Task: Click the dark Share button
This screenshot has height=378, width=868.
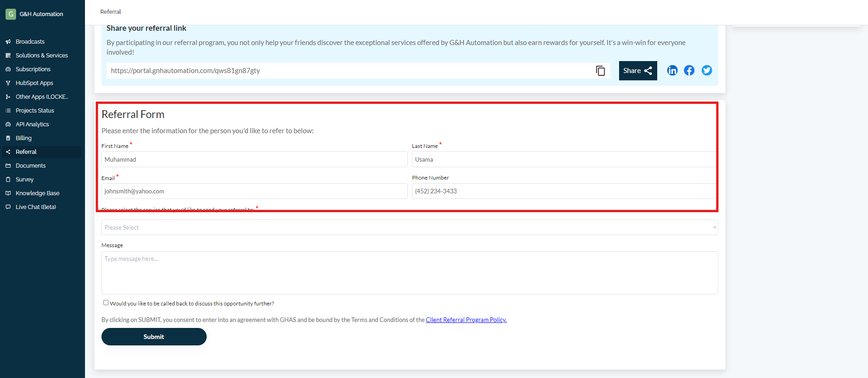Action: coord(637,71)
